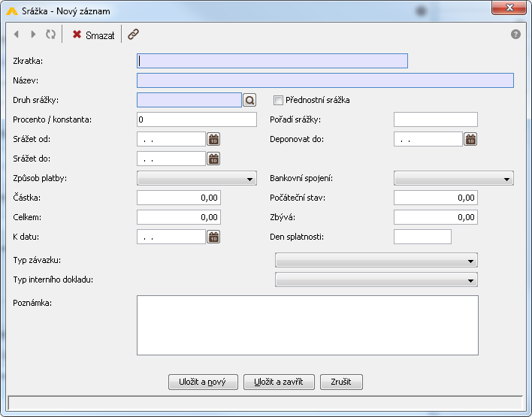Viewport: 532px width, 417px height.
Task: Click Celkem amount field
Action: 179,217
